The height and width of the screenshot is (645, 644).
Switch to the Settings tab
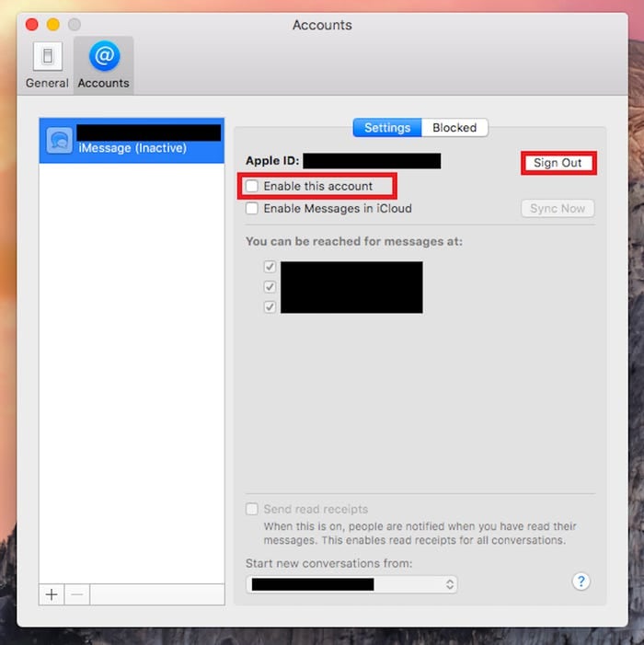387,128
